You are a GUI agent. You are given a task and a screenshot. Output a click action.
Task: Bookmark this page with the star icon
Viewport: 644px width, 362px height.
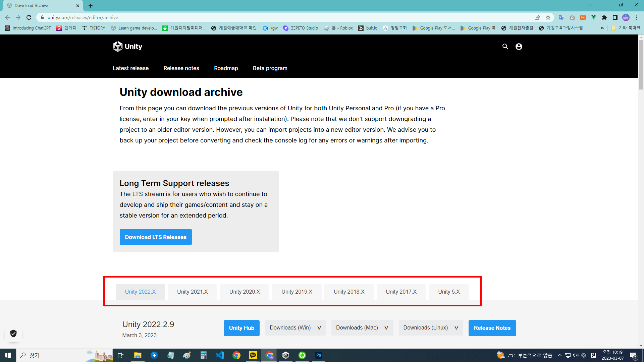(548, 17)
